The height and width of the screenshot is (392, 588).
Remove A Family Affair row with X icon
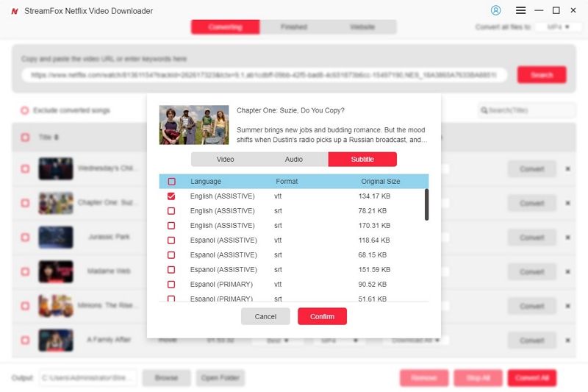pos(567,341)
